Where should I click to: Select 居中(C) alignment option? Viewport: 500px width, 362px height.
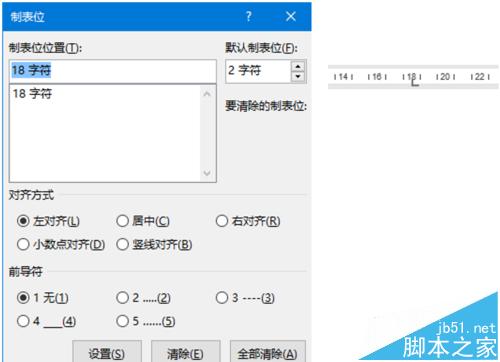click(x=143, y=221)
